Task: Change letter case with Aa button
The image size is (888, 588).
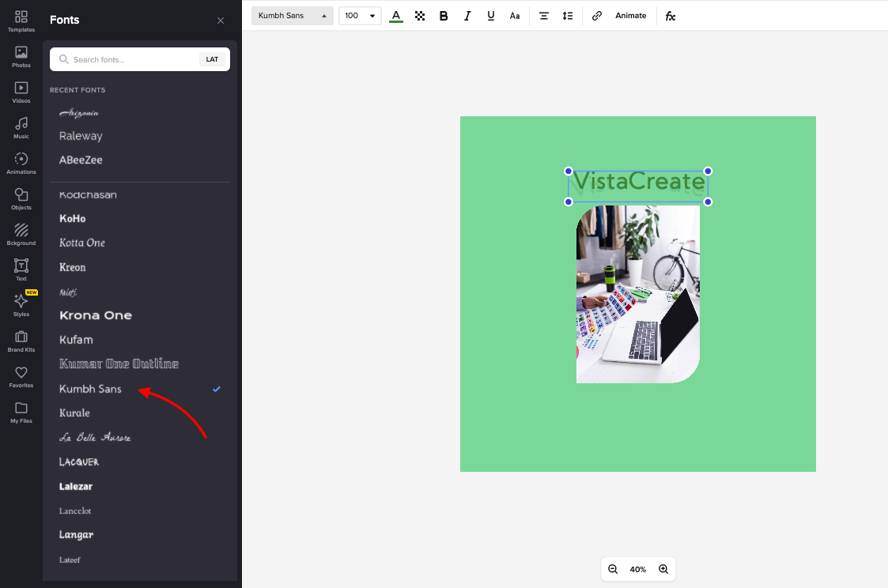Action: coord(514,16)
